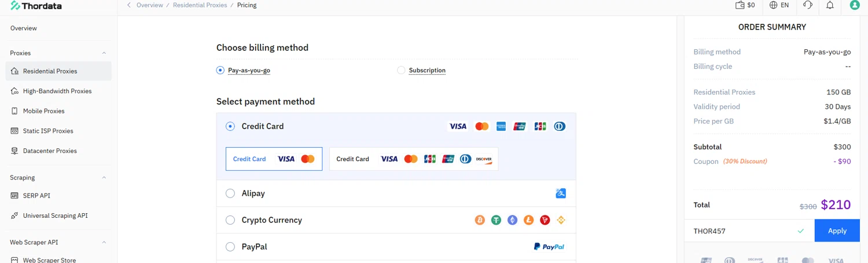Open the user account avatar
The image size is (868, 263).
click(x=855, y=5)
